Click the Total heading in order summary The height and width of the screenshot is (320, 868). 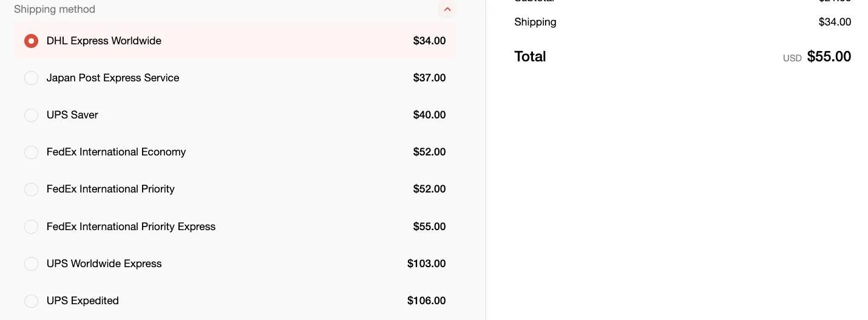click(x=530, y=56)
